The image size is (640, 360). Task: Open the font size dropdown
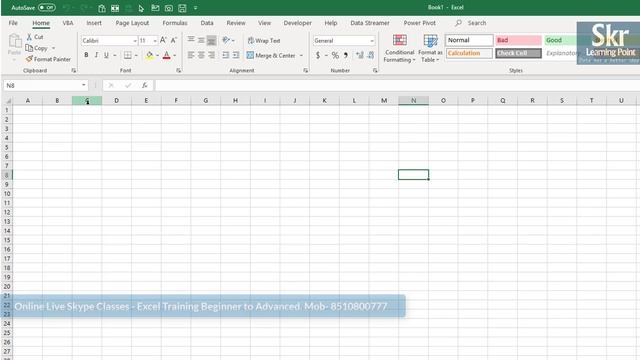coord(155,40)
